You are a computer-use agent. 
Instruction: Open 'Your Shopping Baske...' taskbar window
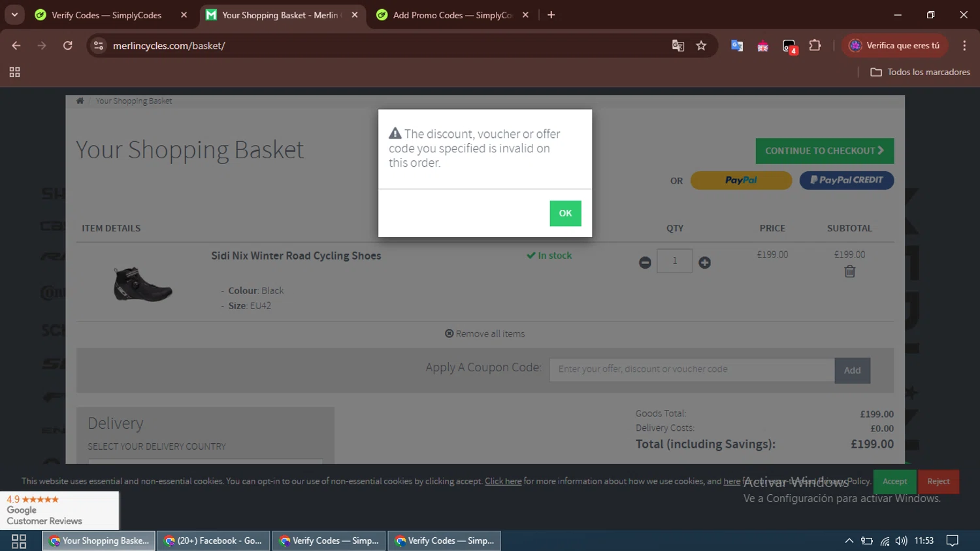click(99, 541)
